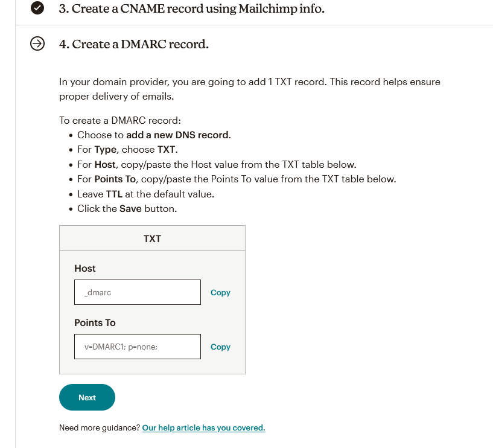Image resolution: width=493 pixels, height=448 pixels.
Task: Focus the Host field containing _dmarc
Action: point(137,292)
